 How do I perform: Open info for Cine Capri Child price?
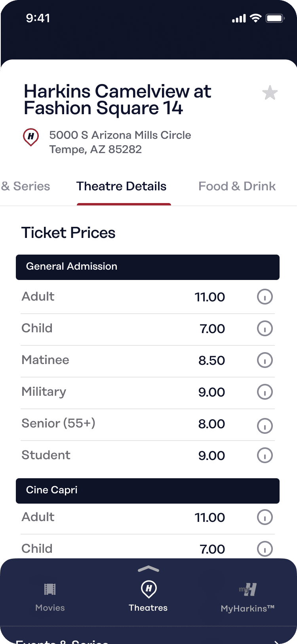pos(265,549)
